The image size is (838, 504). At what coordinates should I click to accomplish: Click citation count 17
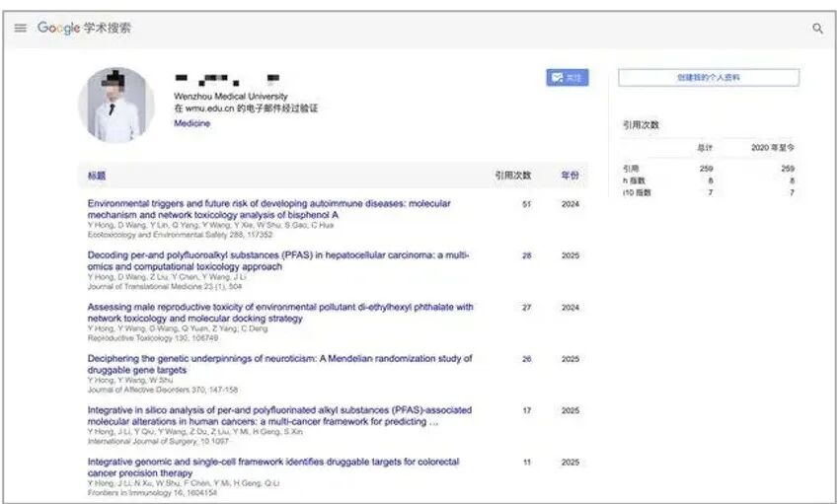click(526, 410)
